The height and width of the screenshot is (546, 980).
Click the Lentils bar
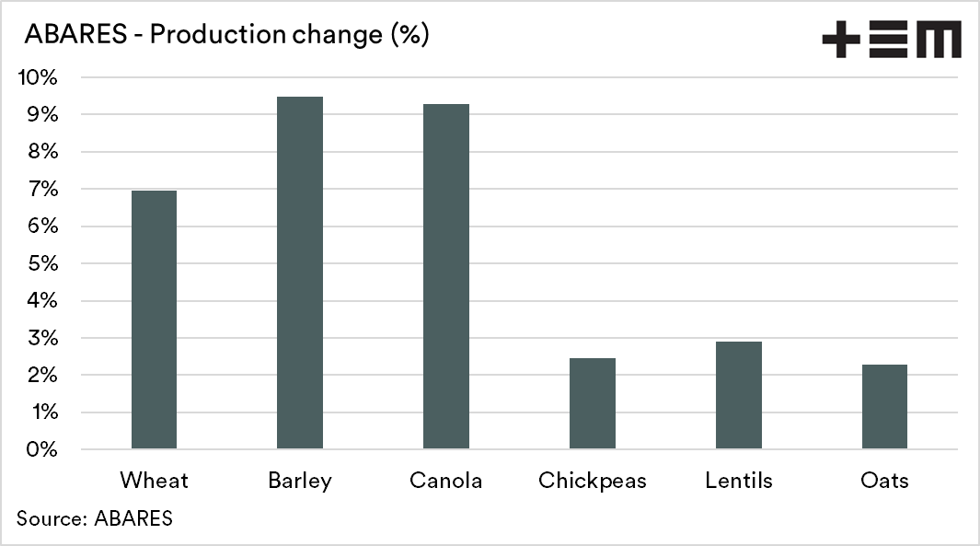coord(738,395)
